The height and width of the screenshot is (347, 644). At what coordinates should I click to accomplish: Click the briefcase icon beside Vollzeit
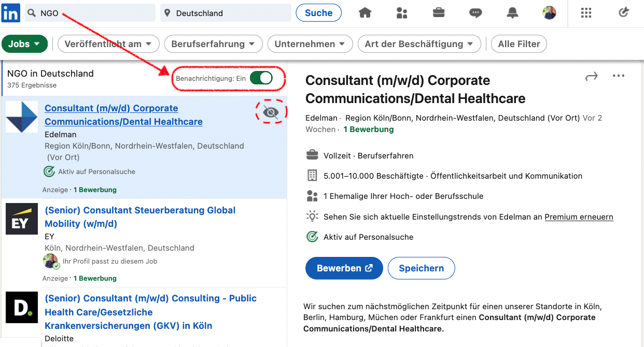312,155
